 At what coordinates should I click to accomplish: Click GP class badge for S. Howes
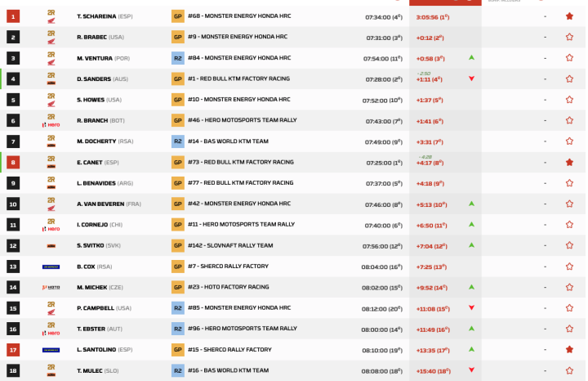pos(177,100)
